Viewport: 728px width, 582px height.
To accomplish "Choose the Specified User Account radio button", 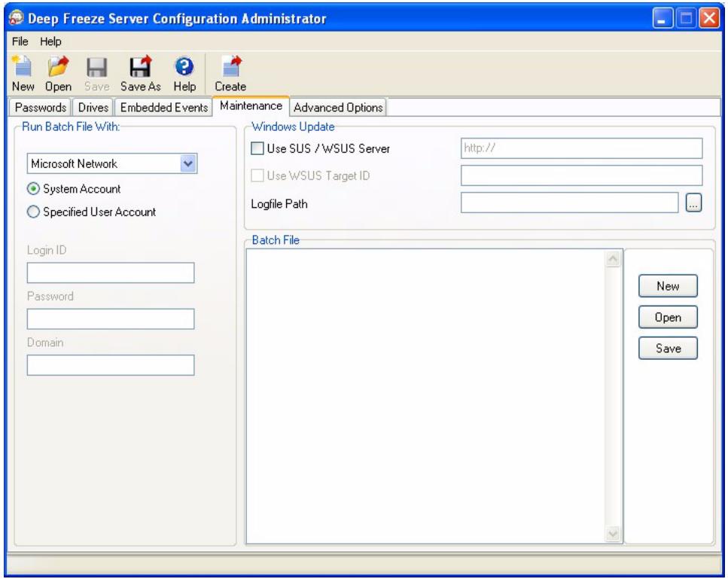I will tap(33, 212).
